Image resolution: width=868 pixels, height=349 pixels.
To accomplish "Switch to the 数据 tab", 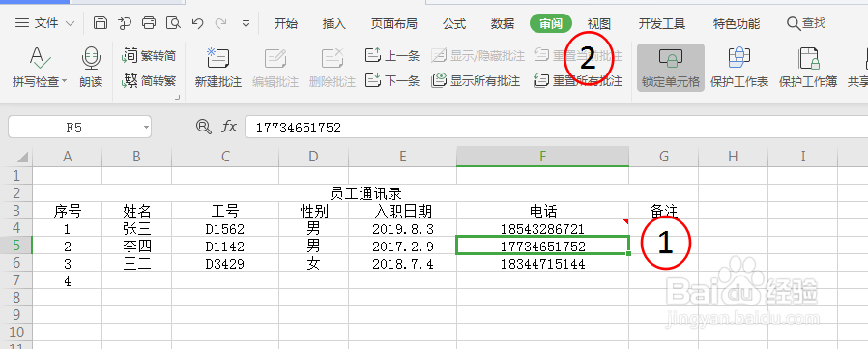I will point(502,24).
